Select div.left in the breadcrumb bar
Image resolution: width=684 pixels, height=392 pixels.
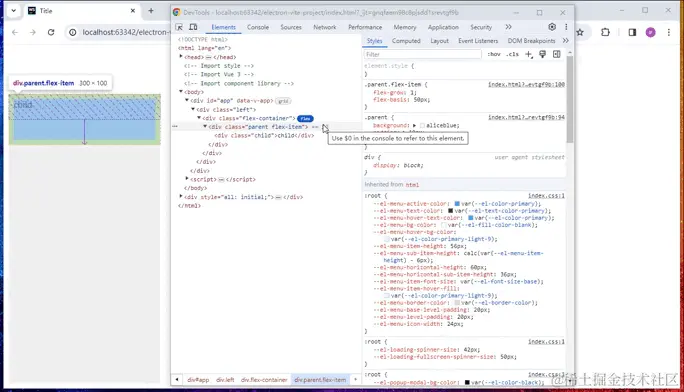[225, 380]
